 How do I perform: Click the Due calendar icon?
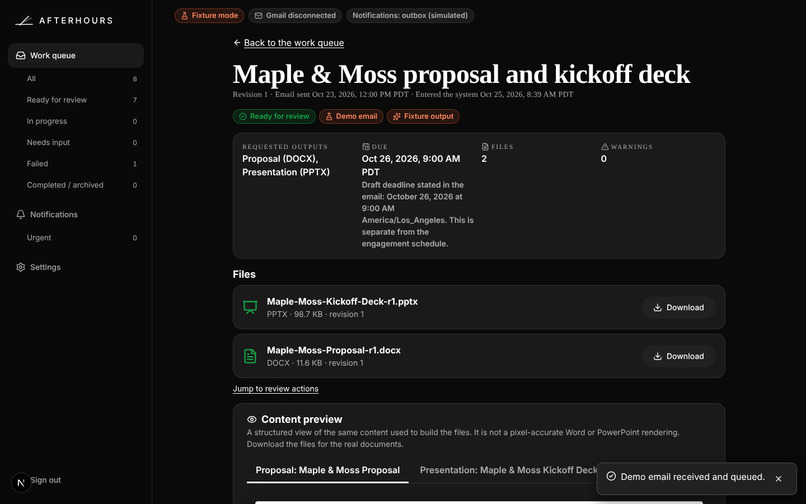[x=366, y=147]
